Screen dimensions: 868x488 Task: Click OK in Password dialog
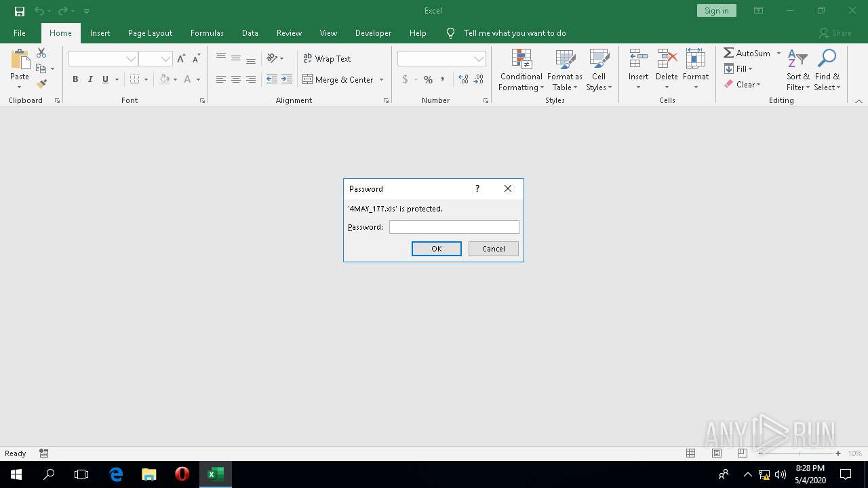click(x=437, y=249)
